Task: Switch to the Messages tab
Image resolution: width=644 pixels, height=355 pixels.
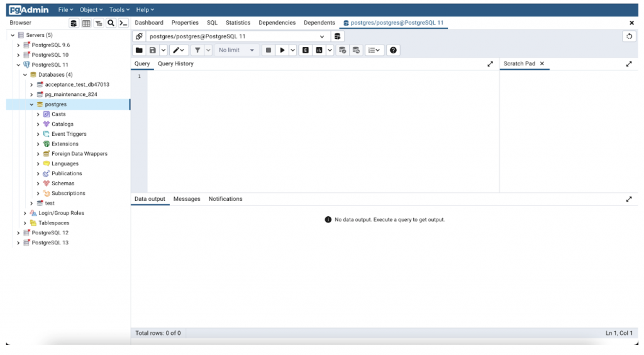Action: (187, 199)
